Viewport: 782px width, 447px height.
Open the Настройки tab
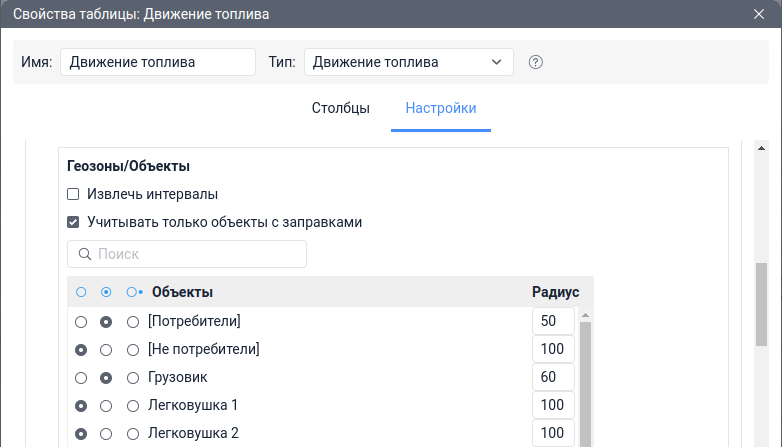441,108
